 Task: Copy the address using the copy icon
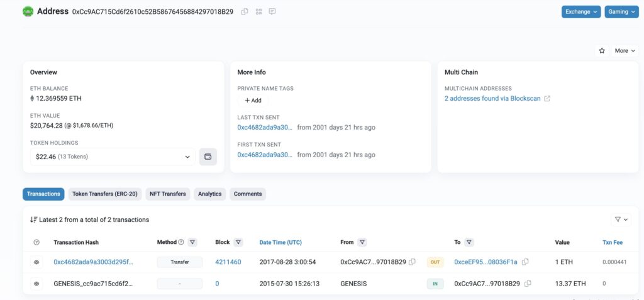pyautogui.click(x=245, y=12)
